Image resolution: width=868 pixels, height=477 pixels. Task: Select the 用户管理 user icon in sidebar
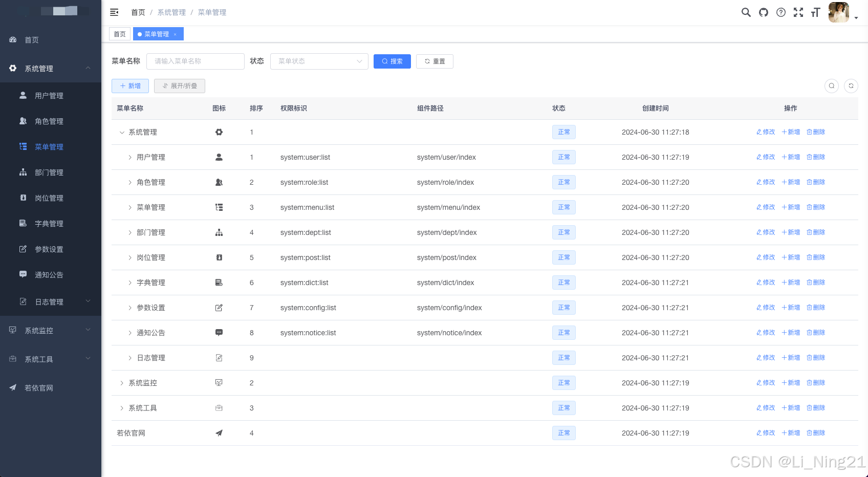pos(23,95)
